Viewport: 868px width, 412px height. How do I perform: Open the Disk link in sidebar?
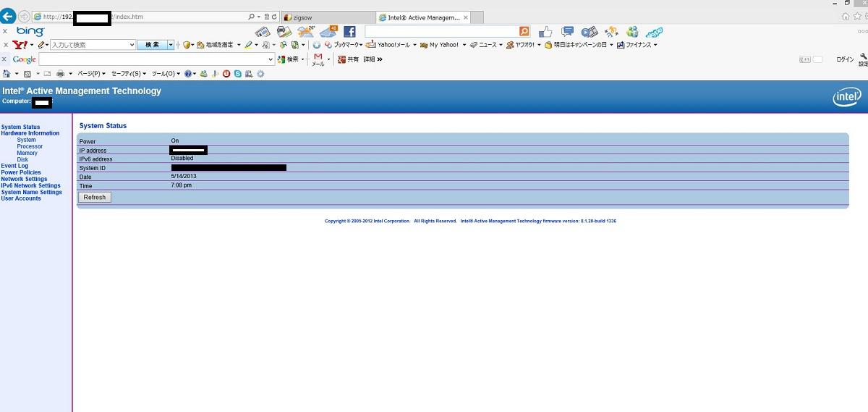(22, 159)
